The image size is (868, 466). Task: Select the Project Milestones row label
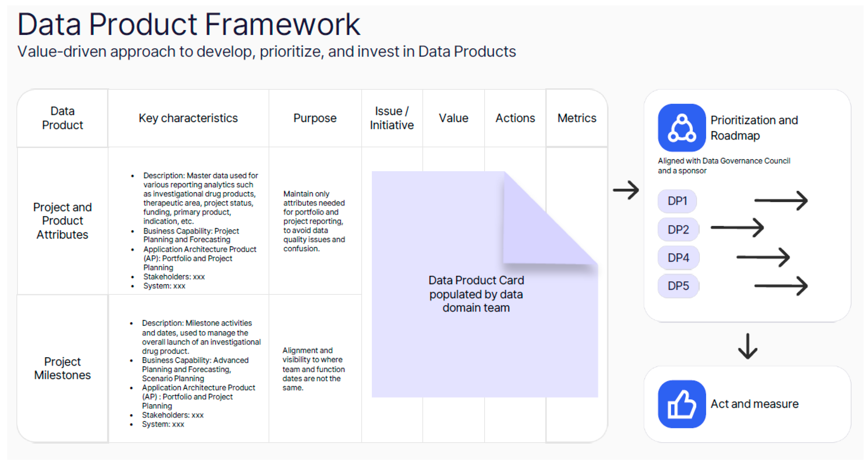(62, 368)
